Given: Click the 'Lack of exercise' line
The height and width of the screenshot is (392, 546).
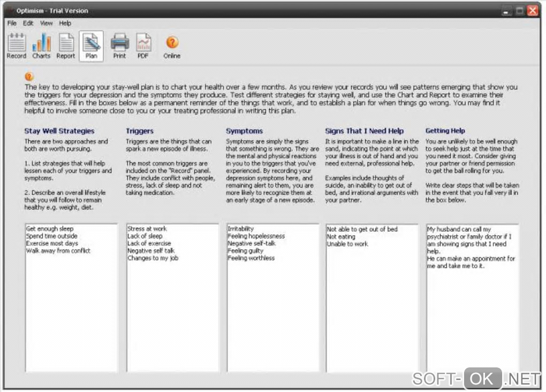Looking at the screenshot, I should 149,243.
